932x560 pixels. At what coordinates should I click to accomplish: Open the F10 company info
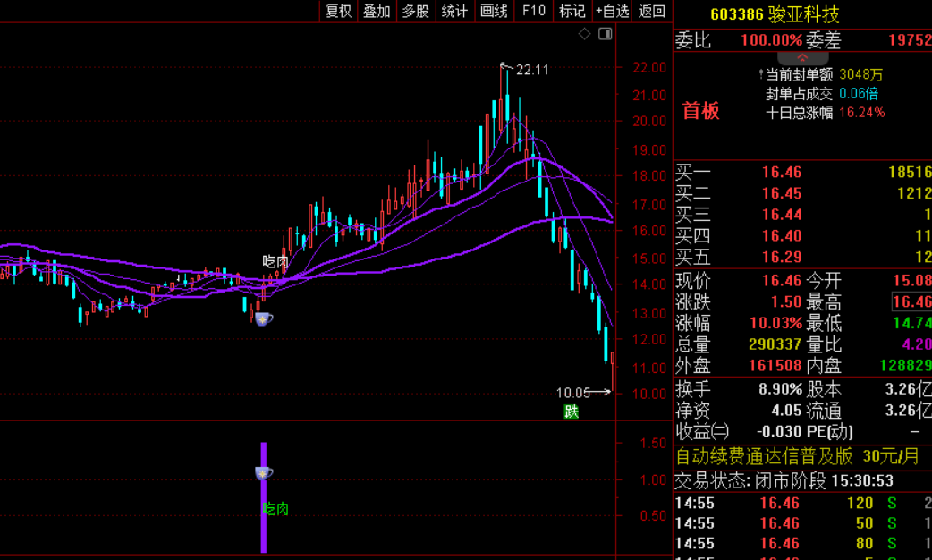[533, 12]
